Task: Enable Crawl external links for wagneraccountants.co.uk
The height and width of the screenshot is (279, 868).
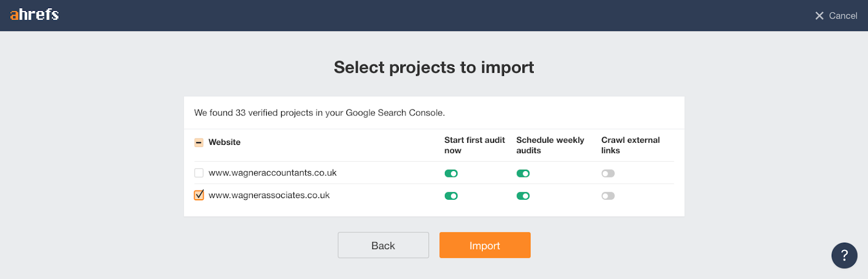Action: coord(608,174)
